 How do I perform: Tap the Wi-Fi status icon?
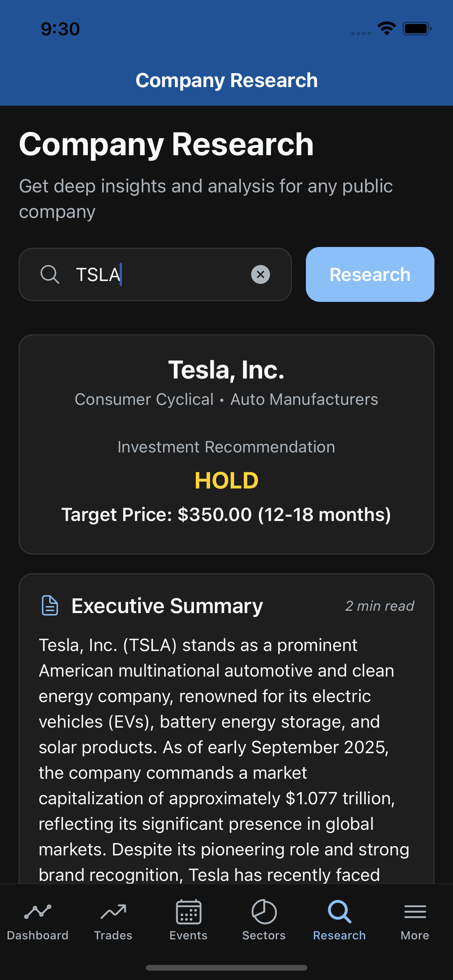(x=387, y=28)
